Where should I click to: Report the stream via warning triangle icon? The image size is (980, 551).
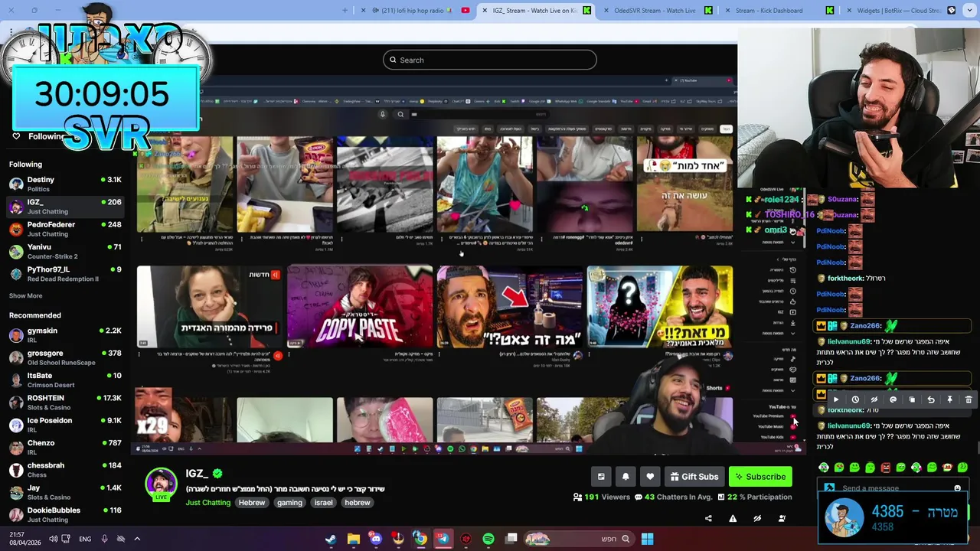(733, 519)
